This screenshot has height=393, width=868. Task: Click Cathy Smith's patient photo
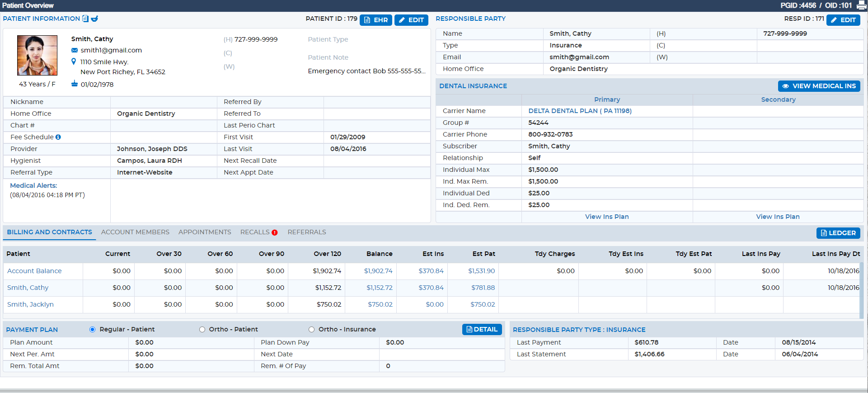pyautogui.click(x=37, y=55)
